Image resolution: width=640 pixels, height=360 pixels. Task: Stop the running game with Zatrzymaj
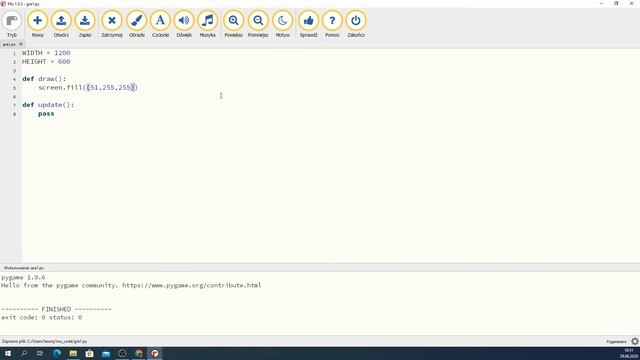coord(112,24)
